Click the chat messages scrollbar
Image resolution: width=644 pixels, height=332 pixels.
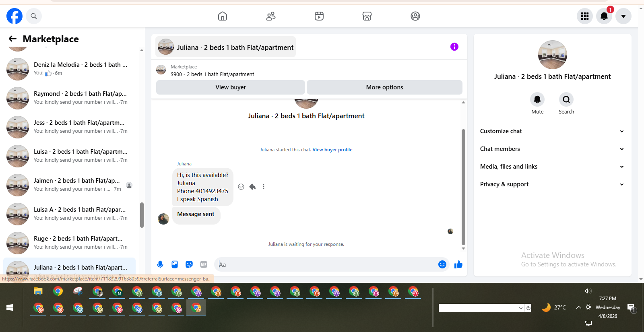(463, 187)
